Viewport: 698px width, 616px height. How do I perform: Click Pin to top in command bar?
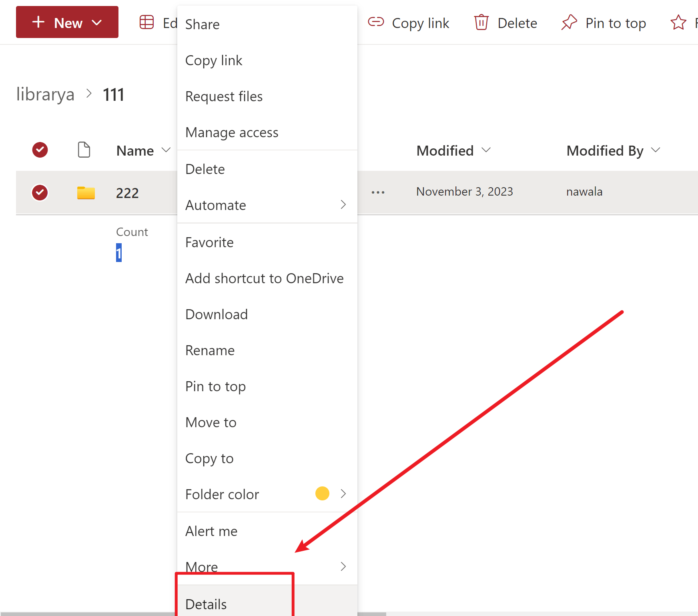616,23
